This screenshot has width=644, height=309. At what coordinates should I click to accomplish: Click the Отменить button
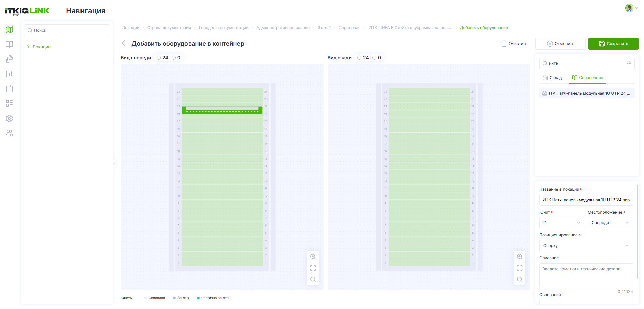[x=560, y=44]
